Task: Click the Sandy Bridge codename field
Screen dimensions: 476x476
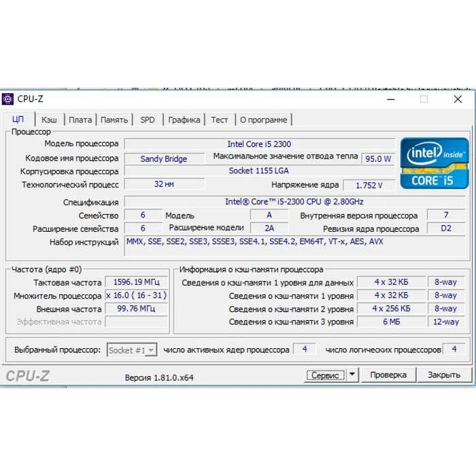Action: pyautogui.click(x=164, y=158)
